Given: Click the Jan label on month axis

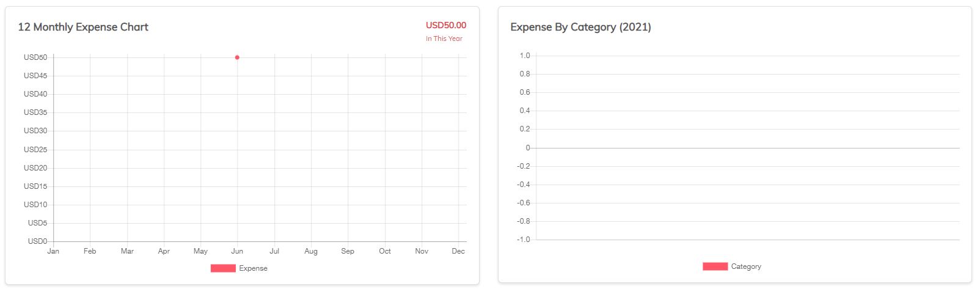Looking at the screenshot, I should [x=53, y=251].
